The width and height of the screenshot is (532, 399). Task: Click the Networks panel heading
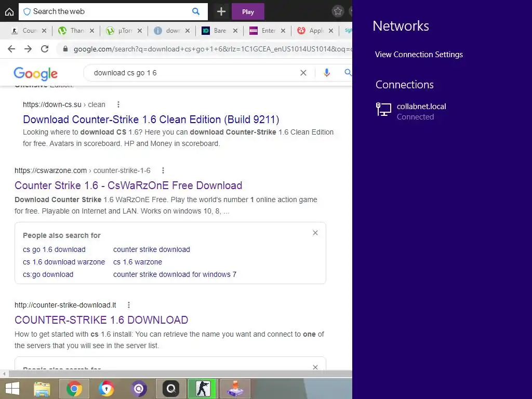tap(401, 26)
